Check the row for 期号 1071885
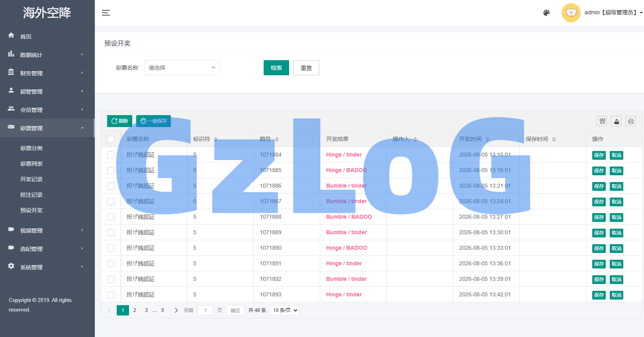Image resolution: width=644 pixels, height=337 pixels. pos(111,170)
